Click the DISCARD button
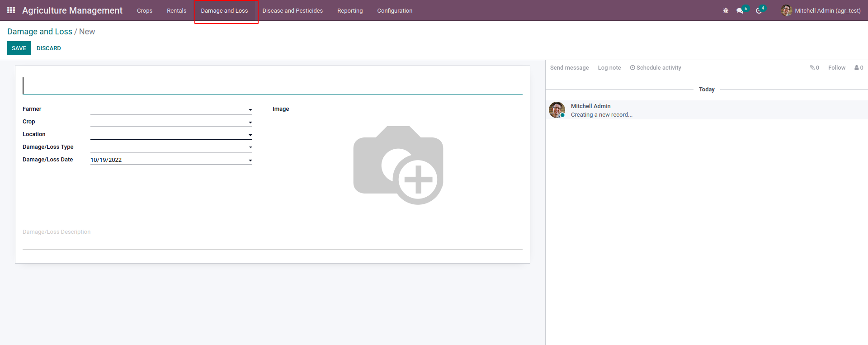Viewport: 868px width, 345px height. (x=49, y=48)
